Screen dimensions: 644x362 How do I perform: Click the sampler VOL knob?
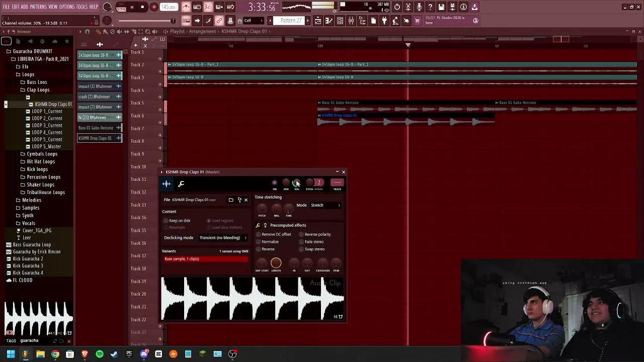click(x=296, y=183)
